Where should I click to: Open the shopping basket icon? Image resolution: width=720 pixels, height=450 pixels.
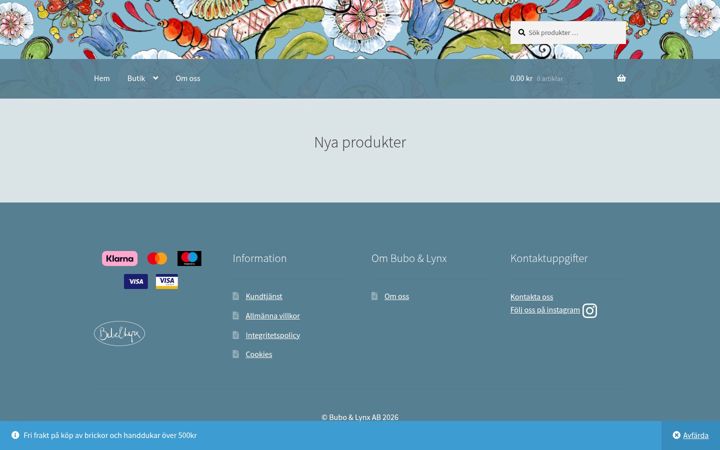tap(621, 78)
